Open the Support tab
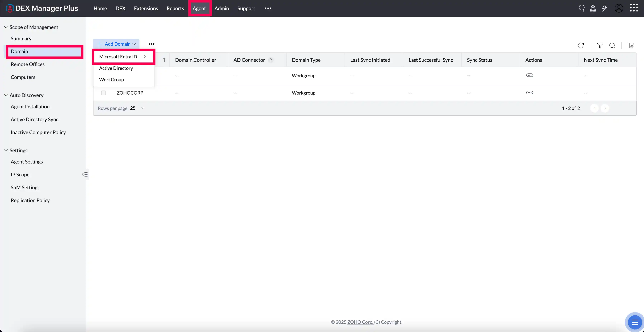The image size is (644, 332). click(246, 8)
